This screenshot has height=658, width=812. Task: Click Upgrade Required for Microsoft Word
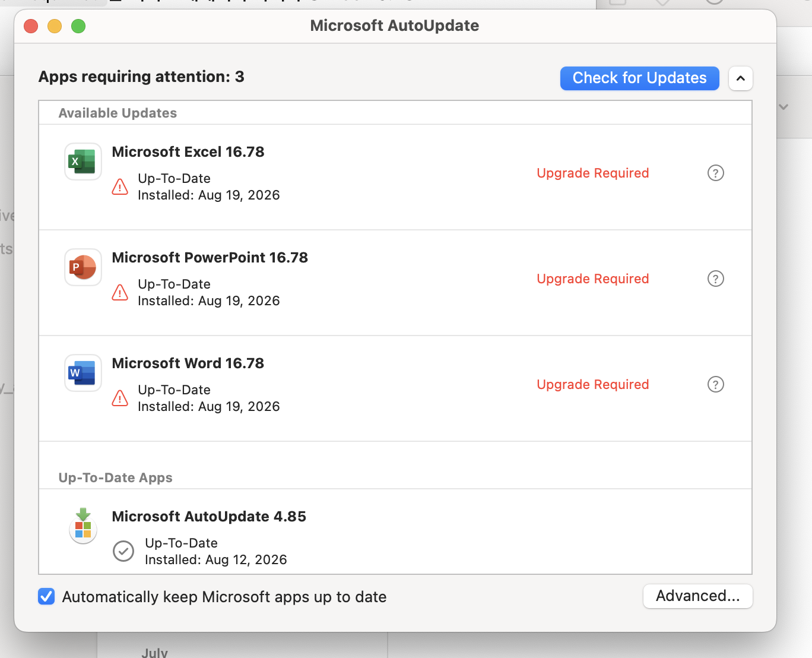593,384
